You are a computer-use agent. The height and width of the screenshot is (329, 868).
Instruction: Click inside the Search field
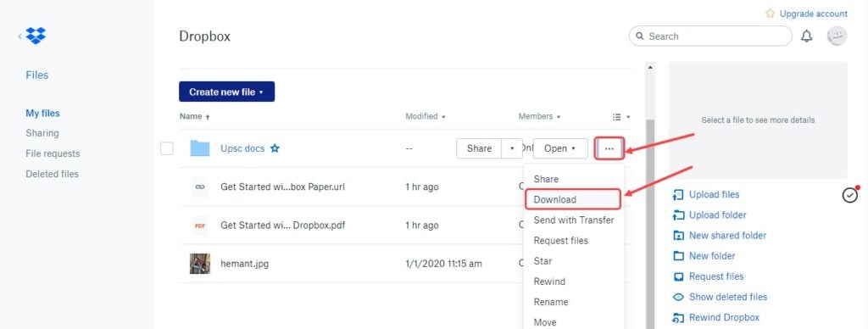(x=711, y=36)
